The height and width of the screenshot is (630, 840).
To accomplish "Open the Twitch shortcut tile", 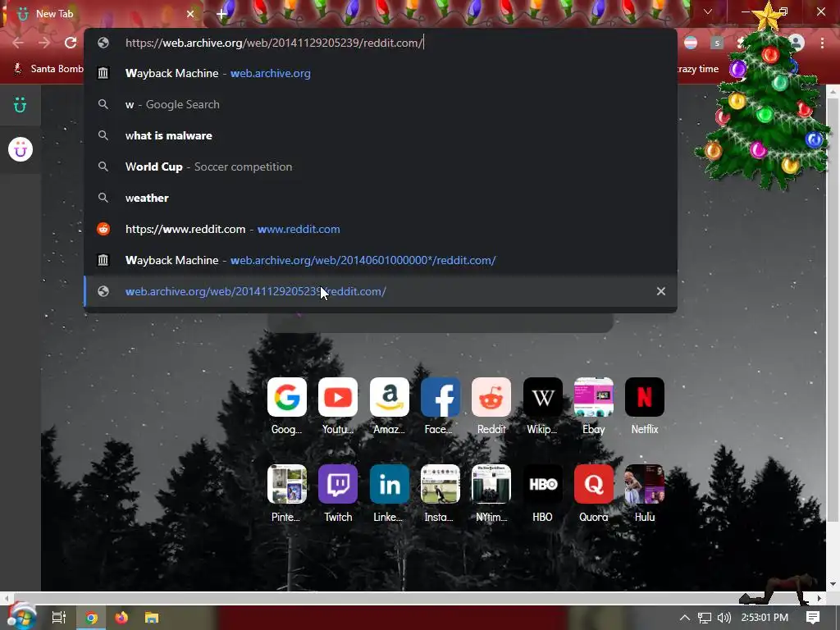I will click(x=337, y=484).
